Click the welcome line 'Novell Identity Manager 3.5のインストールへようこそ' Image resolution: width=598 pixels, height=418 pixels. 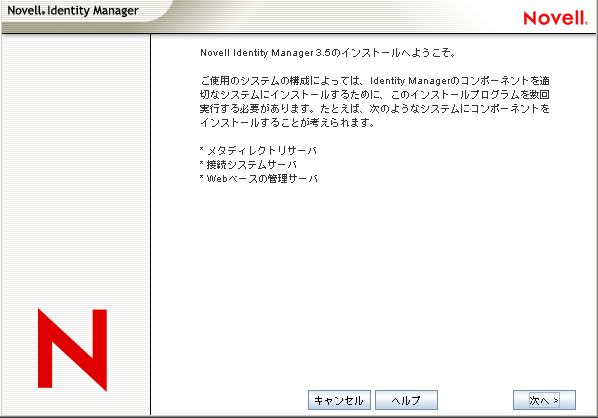point(328,53)
